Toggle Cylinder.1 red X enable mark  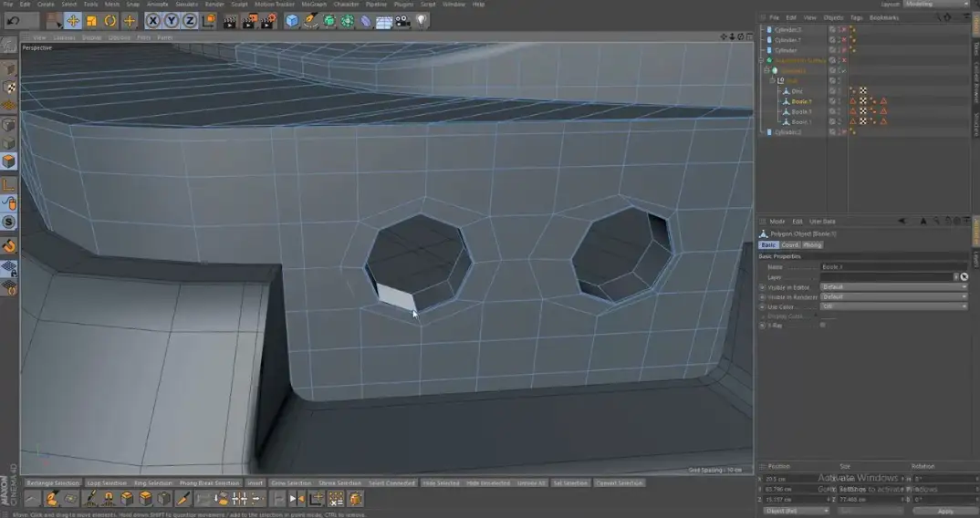click(844, 40)
